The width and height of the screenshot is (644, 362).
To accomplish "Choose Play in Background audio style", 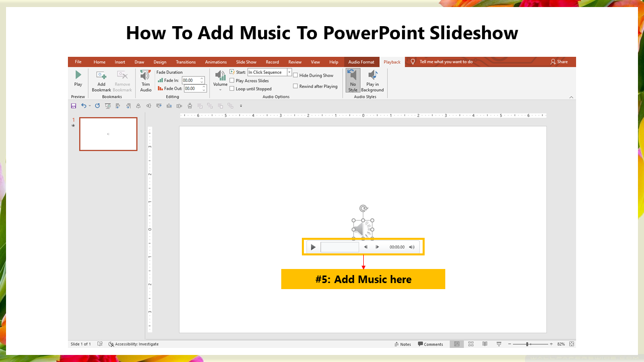I will (x=372, y=80).
